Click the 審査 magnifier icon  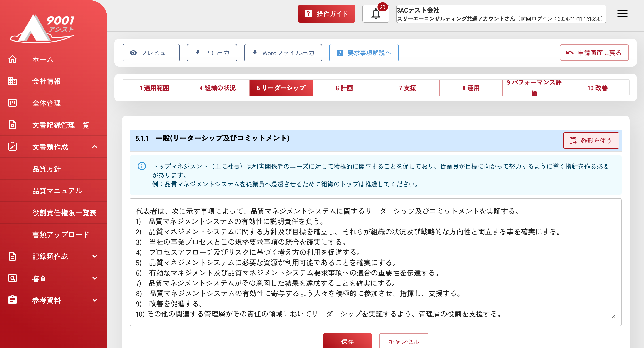(13, 278)
